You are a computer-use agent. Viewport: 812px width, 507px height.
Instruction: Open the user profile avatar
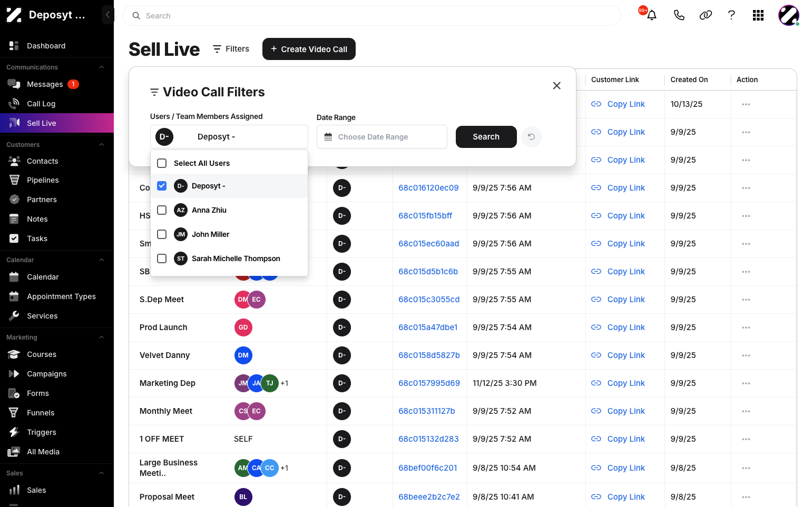pyautogui.click(x=789, y=15)
